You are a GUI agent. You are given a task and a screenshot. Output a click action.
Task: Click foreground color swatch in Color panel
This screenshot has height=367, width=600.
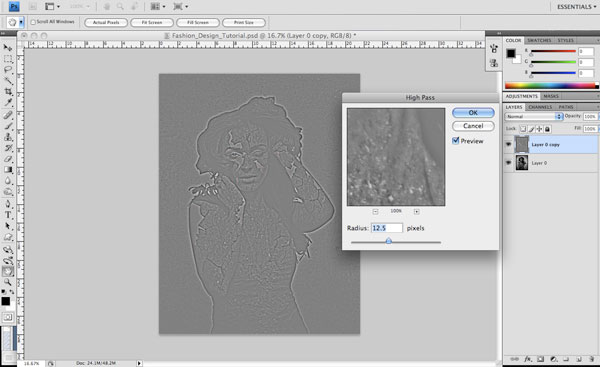tap(511, 53)
